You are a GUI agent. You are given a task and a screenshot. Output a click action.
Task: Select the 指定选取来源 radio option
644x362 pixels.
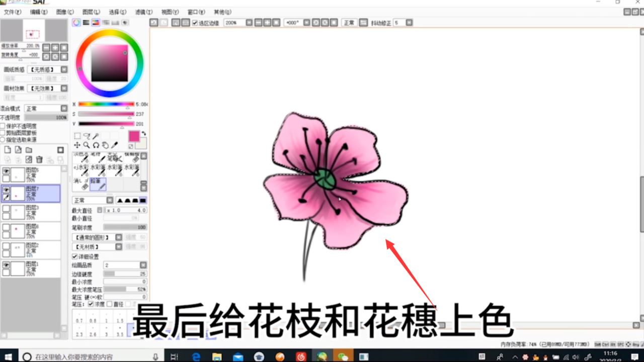tap(3, 139)
